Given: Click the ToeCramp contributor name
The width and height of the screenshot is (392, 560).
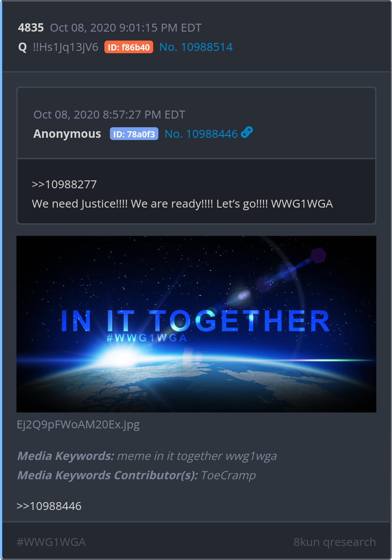Looking at the screenshot, I should click(x=228, y=475).
